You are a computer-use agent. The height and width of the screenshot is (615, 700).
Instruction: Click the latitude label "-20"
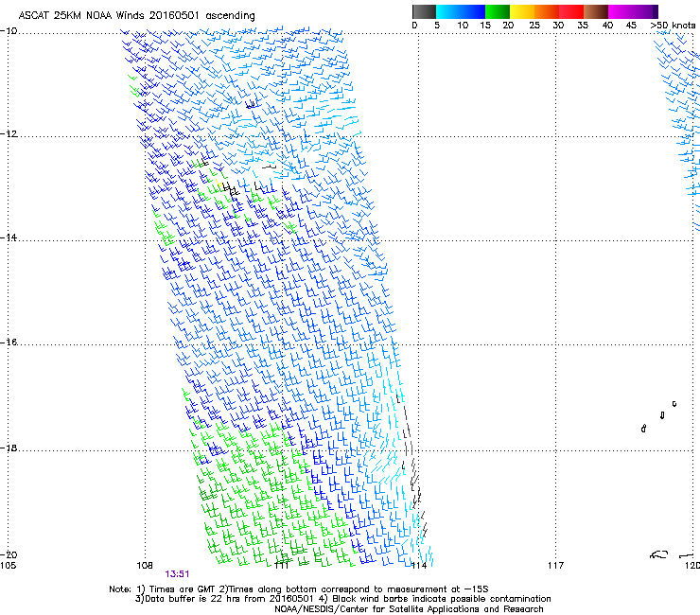9,554
